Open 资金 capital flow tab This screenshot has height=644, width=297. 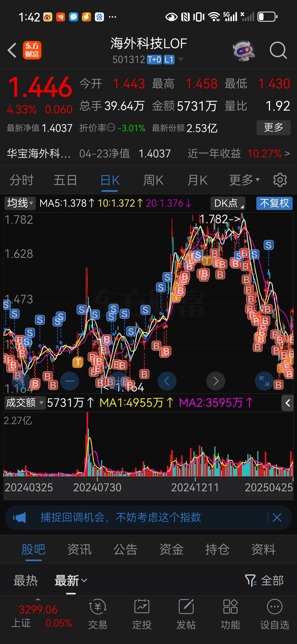(x=171, y=549)
